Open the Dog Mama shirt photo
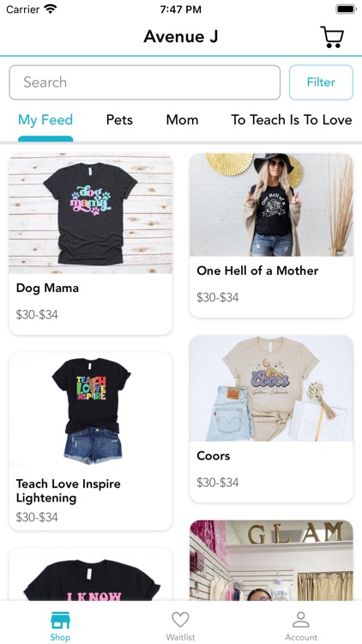The width and height of the screenshot is (362, 644). pos(91,214)
